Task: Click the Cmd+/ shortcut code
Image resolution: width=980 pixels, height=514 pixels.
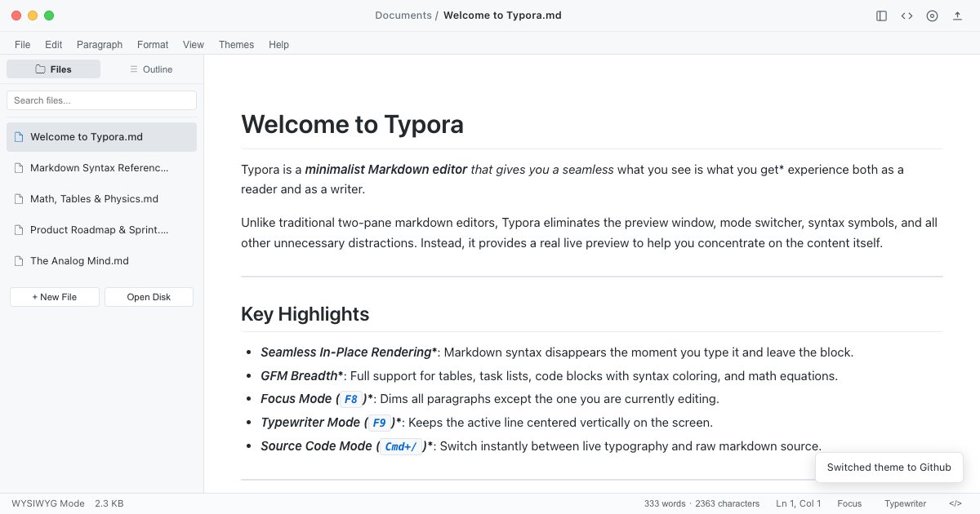Action: 401,446
